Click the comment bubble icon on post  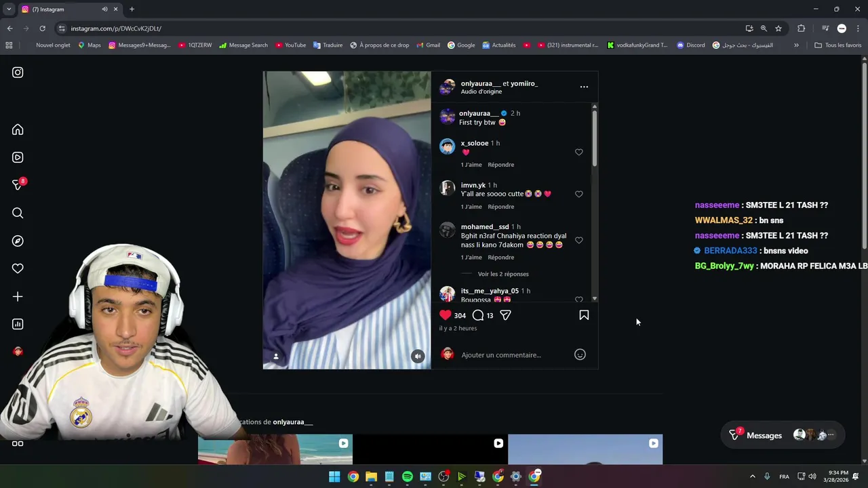pyautogui.click(x=478, y=315)
